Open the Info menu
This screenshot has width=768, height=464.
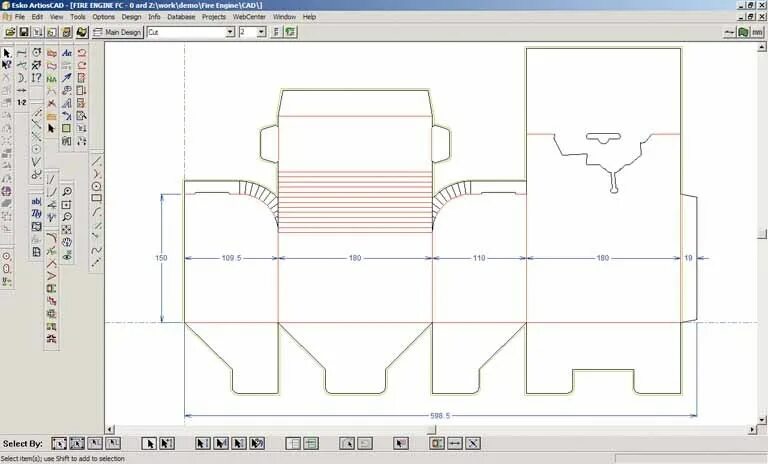(154, 17)
